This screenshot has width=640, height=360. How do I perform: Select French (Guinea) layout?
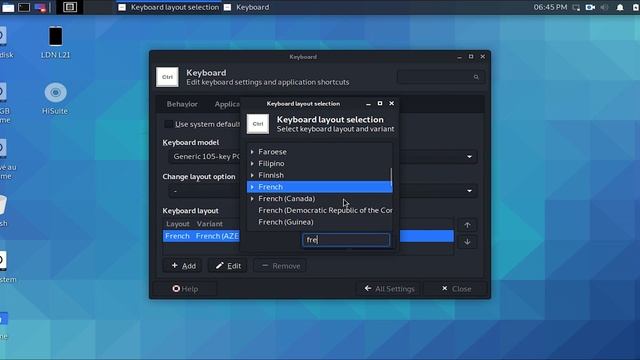coord(320,222)
